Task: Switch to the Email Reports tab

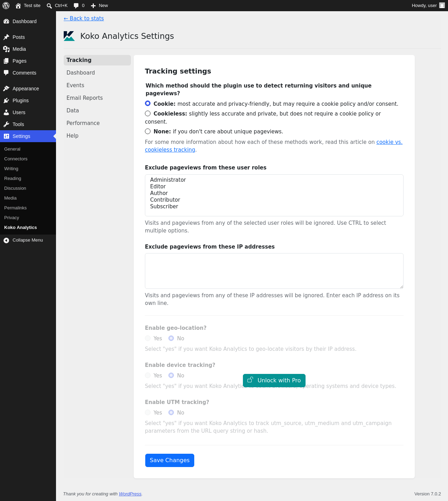Action: click(x=97, y=98)
